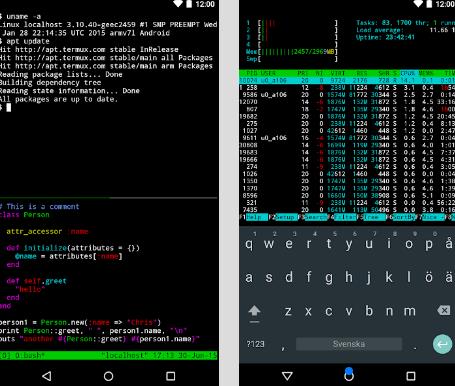Viewport: 455px width, 386px height.
Task: Tap the v key
Action: coord(349,311)
